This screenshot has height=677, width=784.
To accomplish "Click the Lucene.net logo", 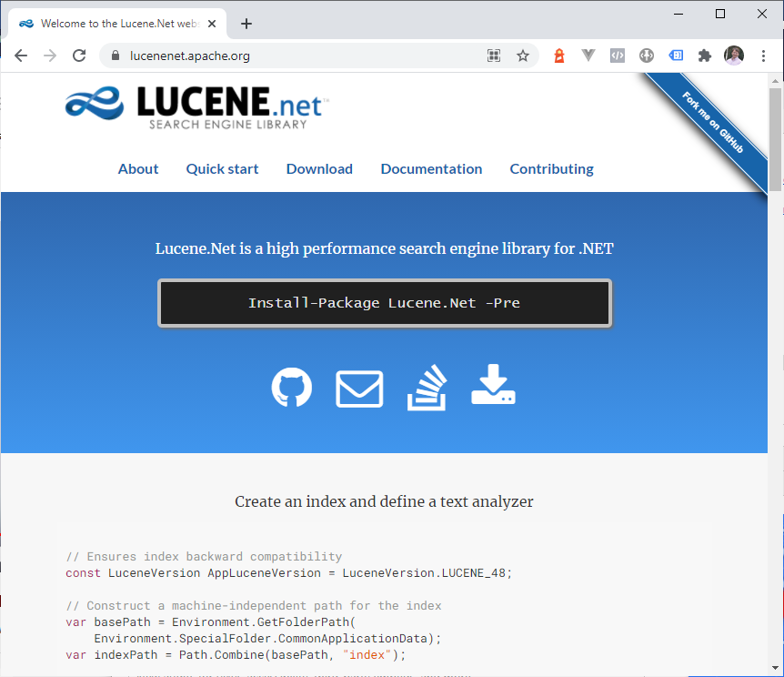I will coord(197,107).
